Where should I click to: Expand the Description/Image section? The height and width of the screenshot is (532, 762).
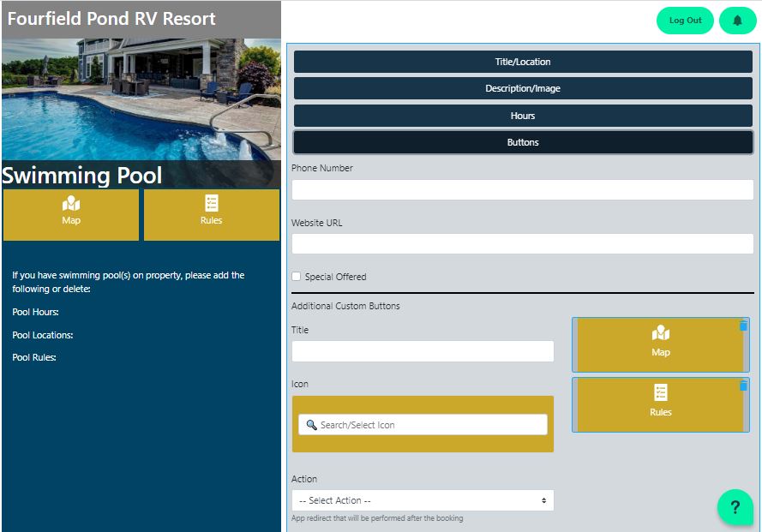[523, 88]
